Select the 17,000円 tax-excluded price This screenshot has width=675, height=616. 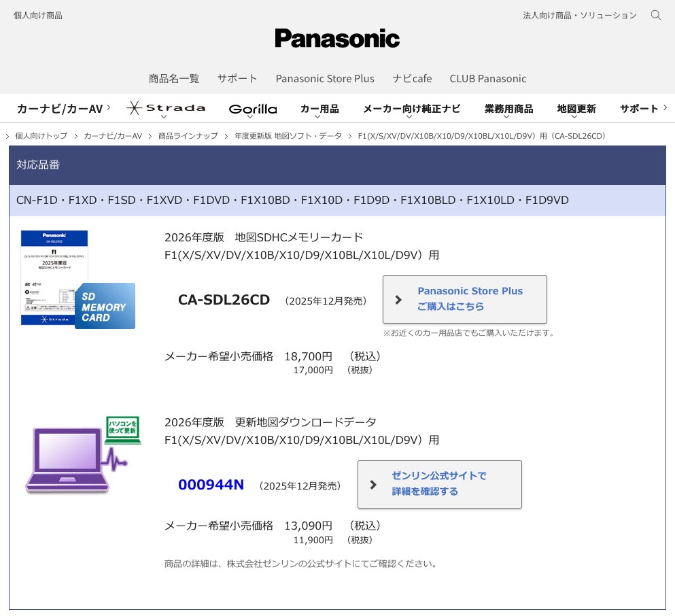[313, 370]
